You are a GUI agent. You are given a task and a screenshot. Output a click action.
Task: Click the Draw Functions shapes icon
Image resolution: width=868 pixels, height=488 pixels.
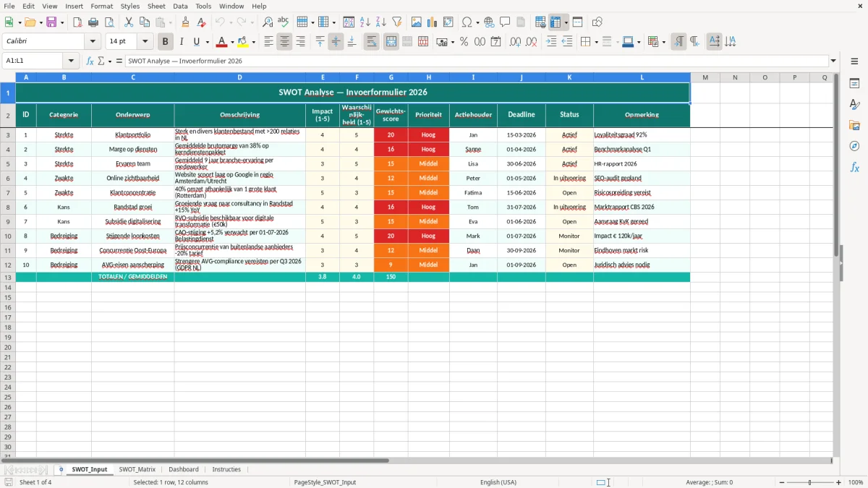597,22
